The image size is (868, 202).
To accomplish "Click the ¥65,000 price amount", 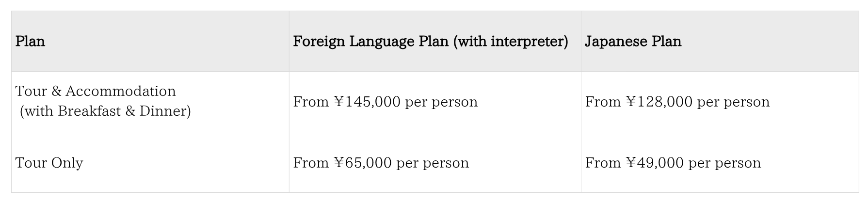I will point(363,163).
